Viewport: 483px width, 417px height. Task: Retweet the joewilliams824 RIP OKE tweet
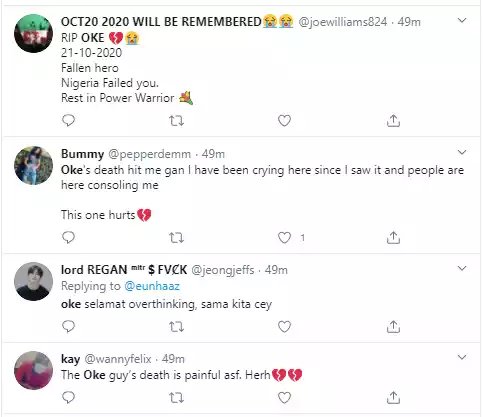tap(176, 120)
